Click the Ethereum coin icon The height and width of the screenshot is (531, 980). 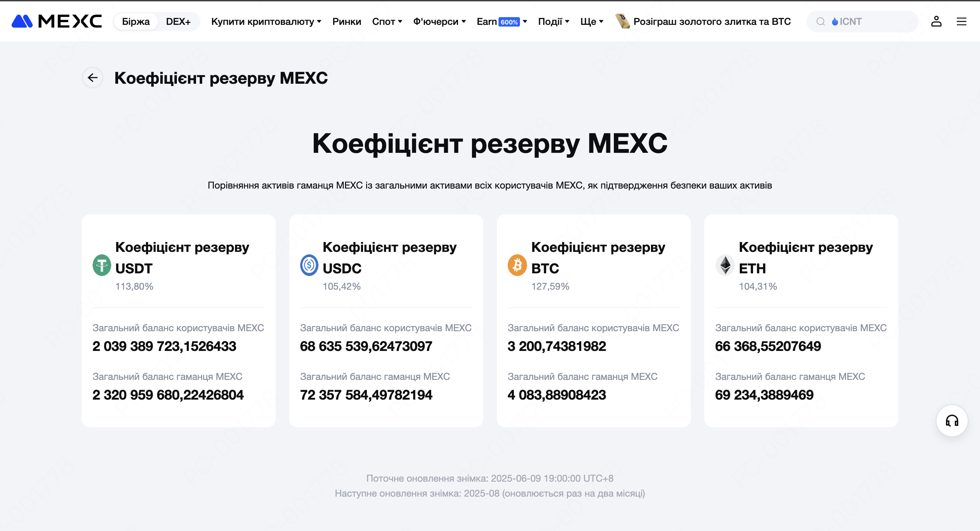click(725, 265)
